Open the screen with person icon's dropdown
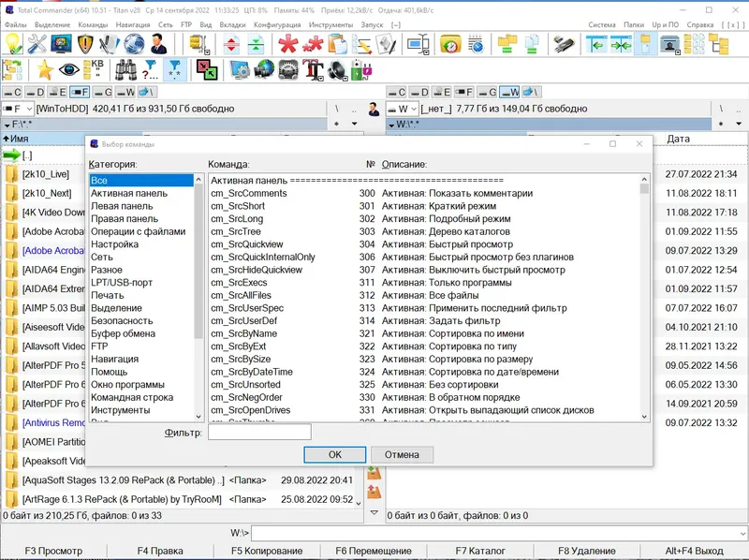The height and width of the screenshot is (560, 749). point(677,52)
